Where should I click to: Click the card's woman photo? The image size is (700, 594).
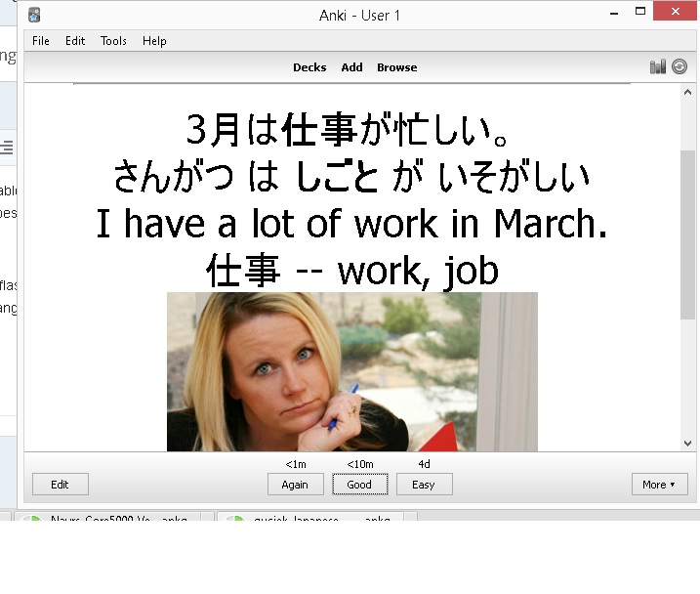pyautogui.click(x=351, y=371)
